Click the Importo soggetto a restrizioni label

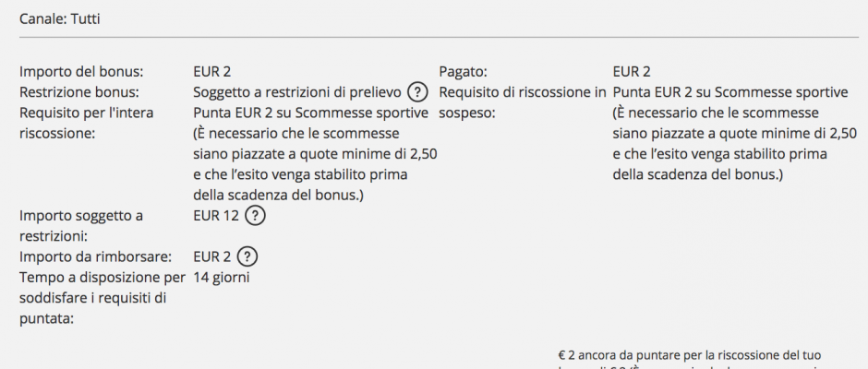pyautogui.click(x=81, y=226)
